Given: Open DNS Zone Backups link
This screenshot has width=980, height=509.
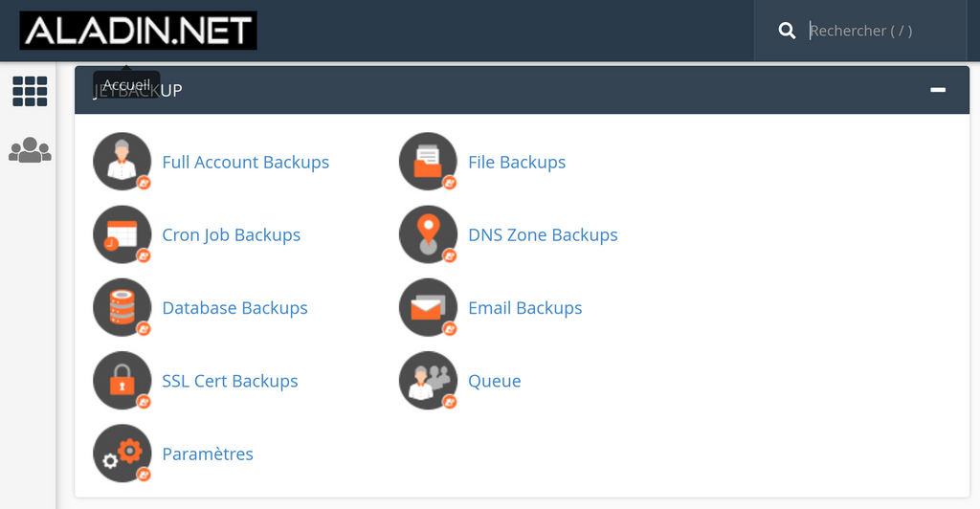Looking at the screenshot, I should (x=543, y=235).
